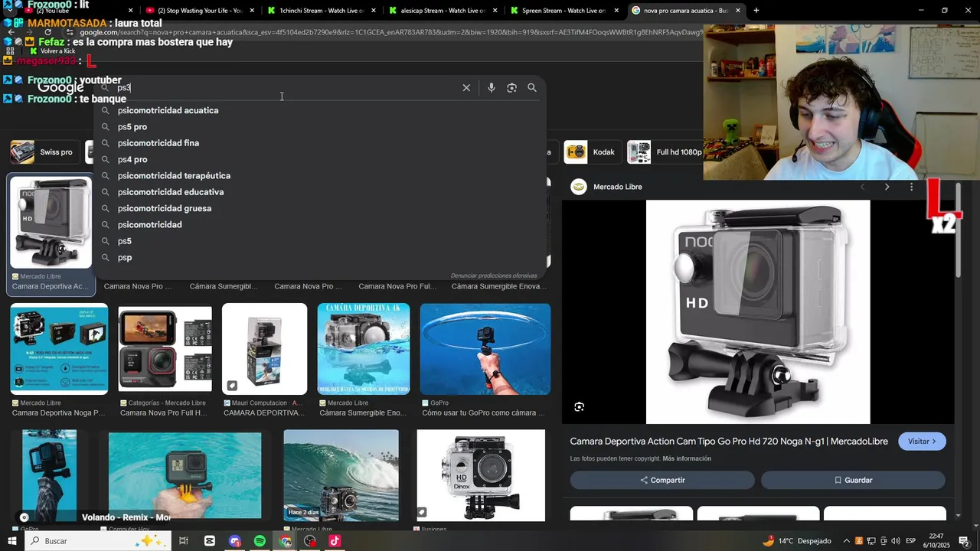Click large Noga camera preview image
980x551 pixels.
point(758,312)
